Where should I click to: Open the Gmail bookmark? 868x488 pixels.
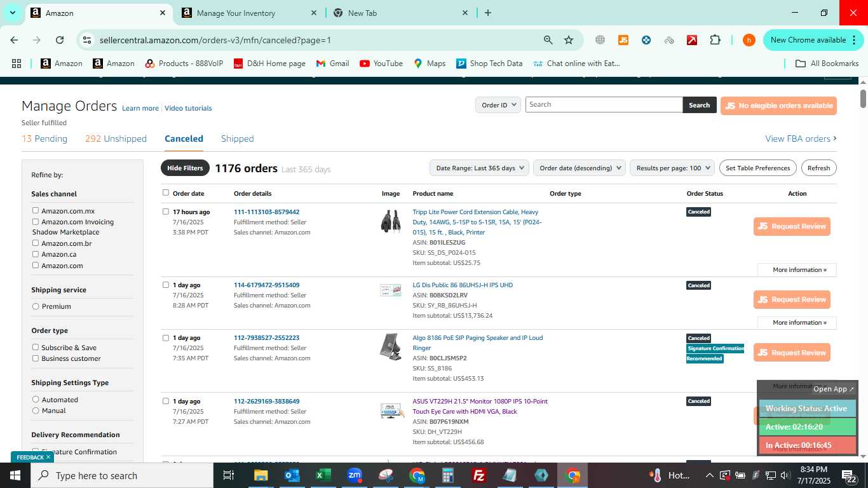pos(332,64)
